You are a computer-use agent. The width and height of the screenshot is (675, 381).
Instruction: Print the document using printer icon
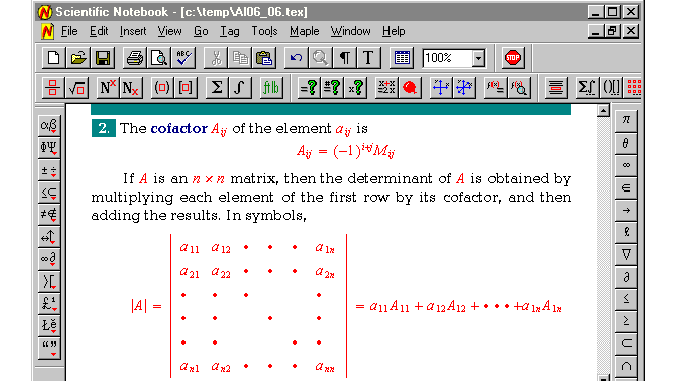point(134,58)
